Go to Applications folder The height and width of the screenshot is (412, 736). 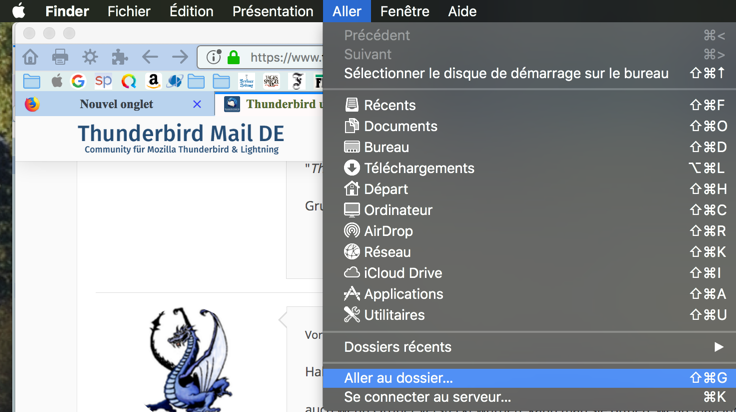click(529, 294)
